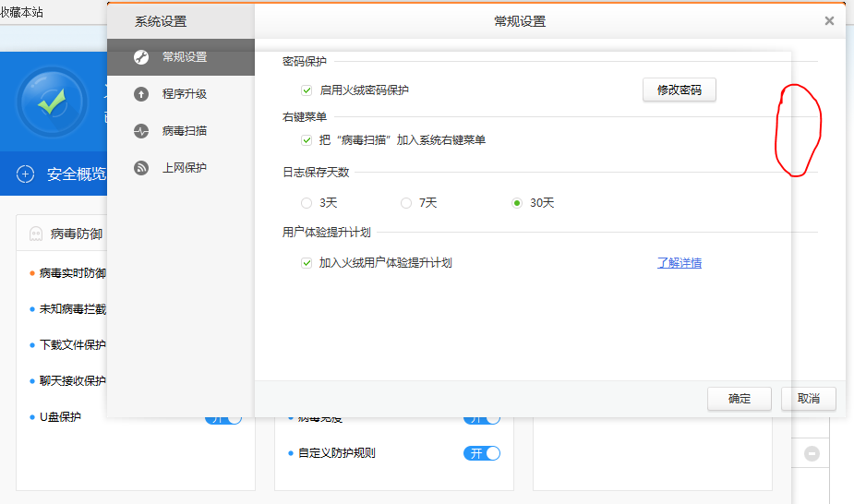Click the pulse icon beside 病毒扫描
854x504 pixels.
tap(141, 131)
